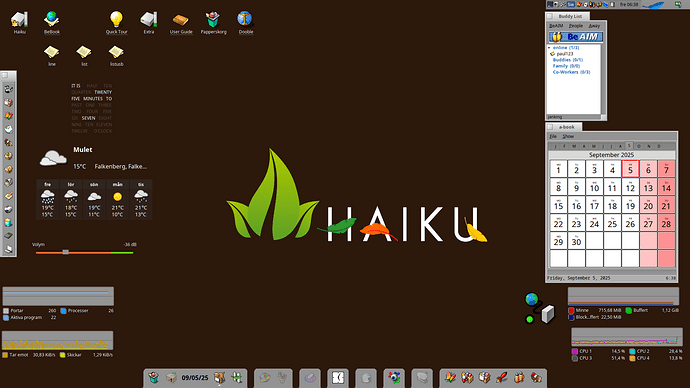The image size is (690, 388).
Task: Open the BeAIM menu in Buddy List
Action: 556,26
